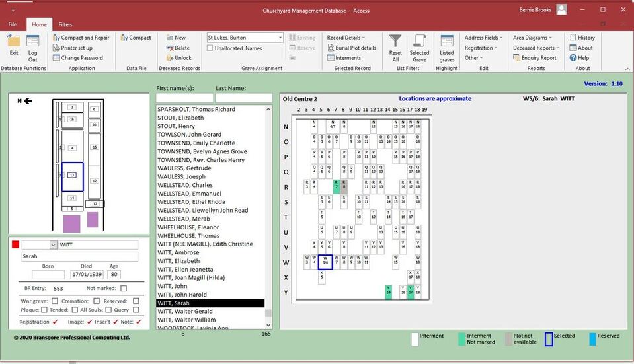Image resolution: width=634 pixels, height=364 pixels.
Task: Toggle the Unallocated Names checkbox
Action: tap(210, 48)
